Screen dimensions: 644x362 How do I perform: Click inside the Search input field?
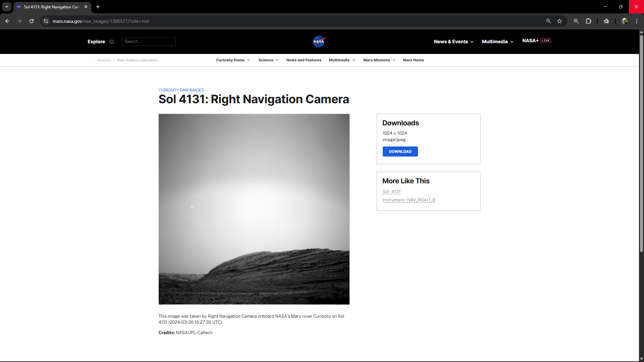[x=149, y=42]
